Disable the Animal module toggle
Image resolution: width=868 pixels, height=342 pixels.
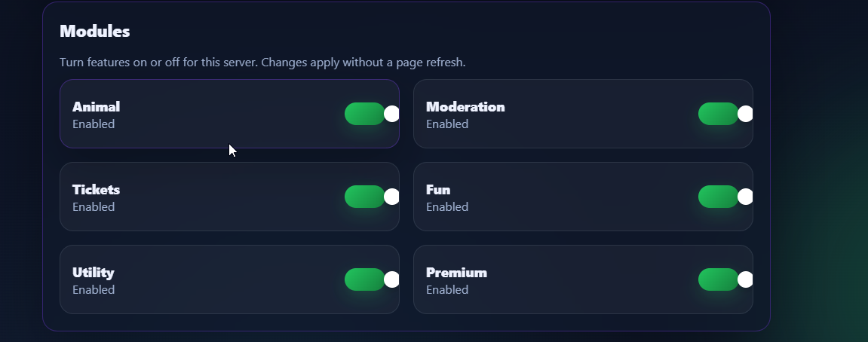point(371,114)
